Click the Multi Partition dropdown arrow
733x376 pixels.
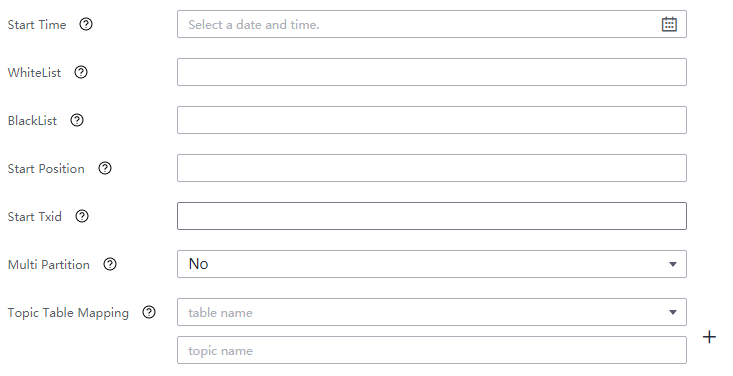[x=673, y=264]
